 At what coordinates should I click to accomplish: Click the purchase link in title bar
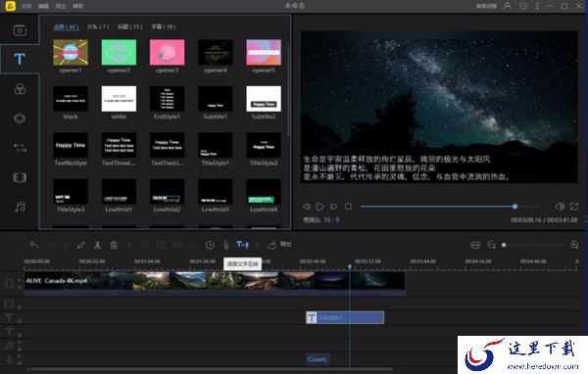(486, 7)
